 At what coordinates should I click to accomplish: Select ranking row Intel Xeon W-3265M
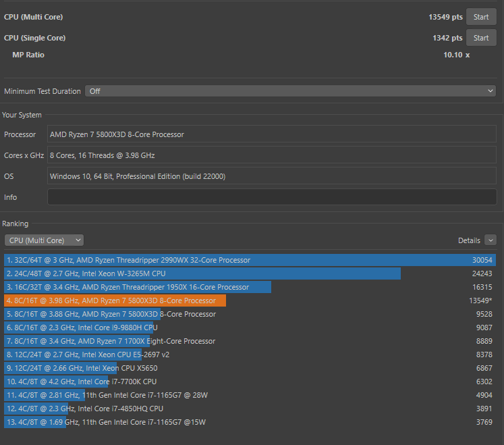tap(250, 273)
